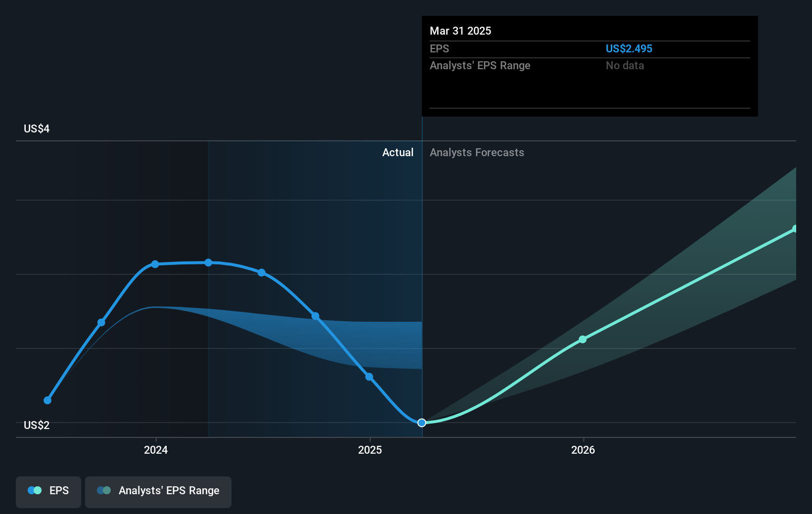This screenshot has width=812, height=514.
Task: Click the 2025 x-axis label
Action: 370,450
